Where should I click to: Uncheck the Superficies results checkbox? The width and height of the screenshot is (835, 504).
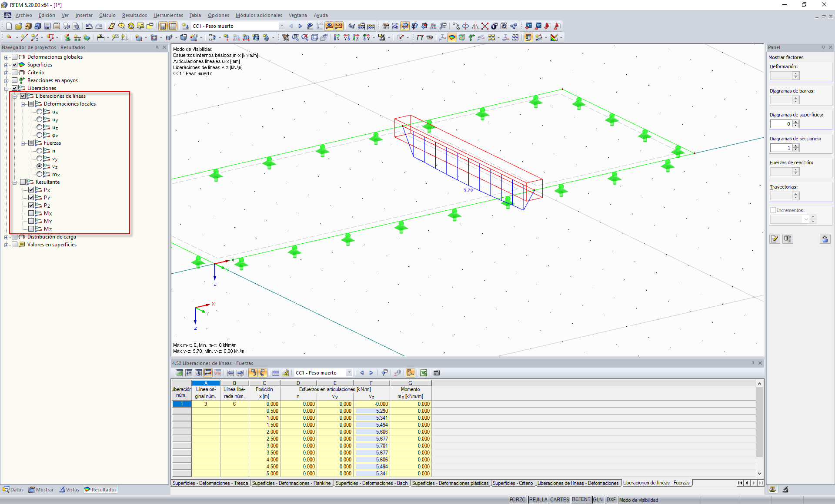point(15,65)
